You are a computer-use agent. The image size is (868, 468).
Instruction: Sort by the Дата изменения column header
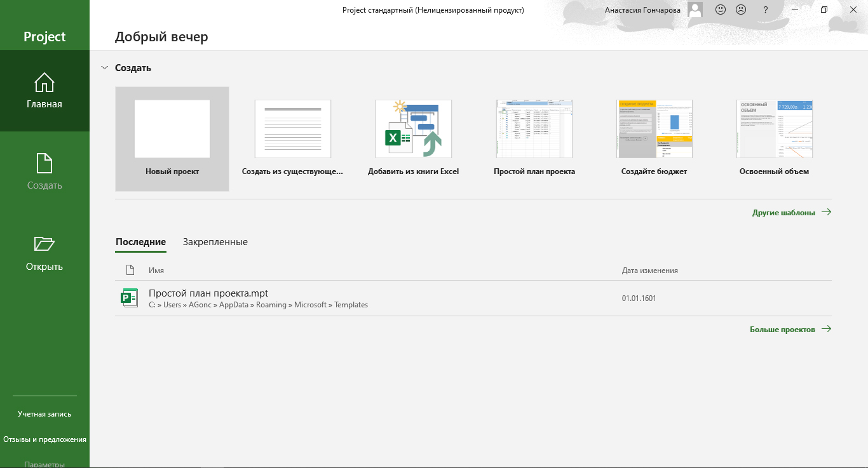[x=650, y=271]
